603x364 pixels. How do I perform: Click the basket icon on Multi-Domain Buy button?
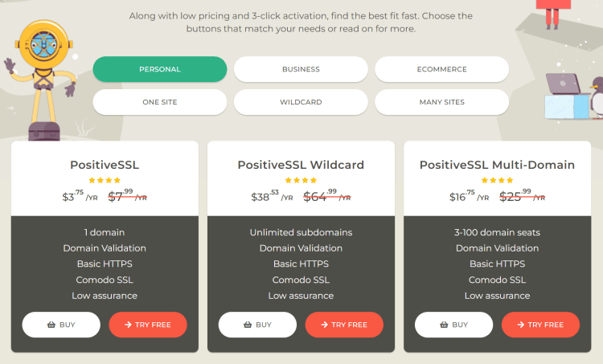pyautogui.click(x=444, y=325)
